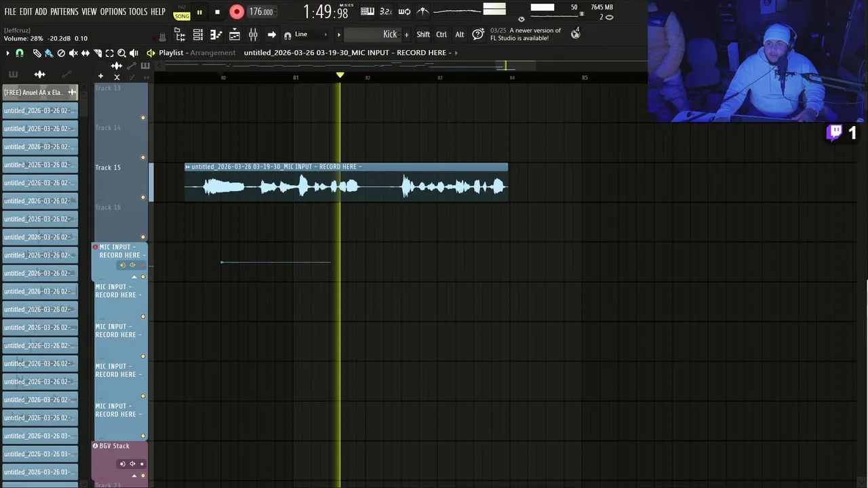Select the Zoom magnifier tool
This screenshot has width=868, height=488.
coord(121,53)
